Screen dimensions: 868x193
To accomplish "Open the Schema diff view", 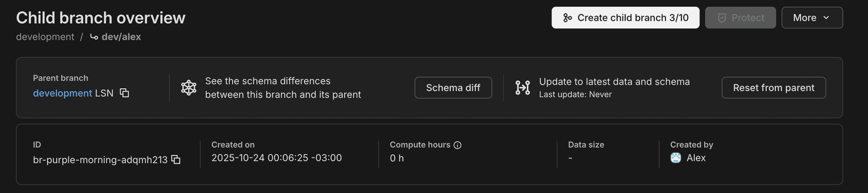I will pyautogui.click(x=453, y=88).
